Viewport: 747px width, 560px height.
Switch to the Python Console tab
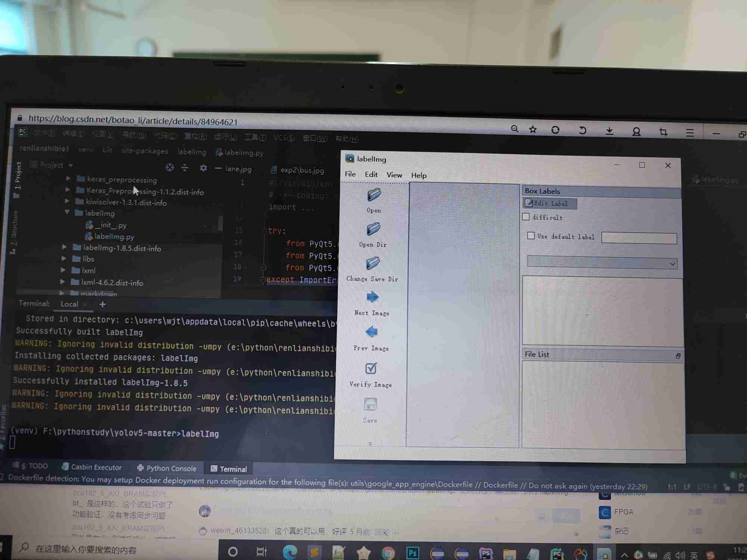point(167,468)
